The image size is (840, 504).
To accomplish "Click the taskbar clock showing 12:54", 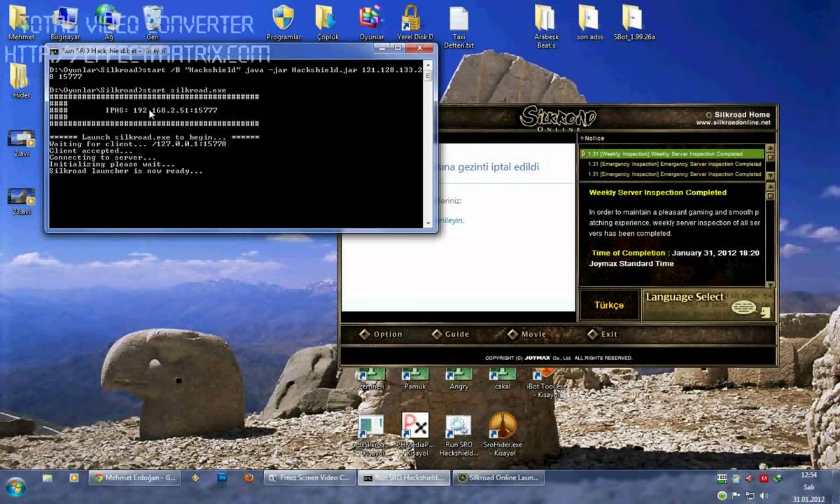I will (x=808, y=475).
